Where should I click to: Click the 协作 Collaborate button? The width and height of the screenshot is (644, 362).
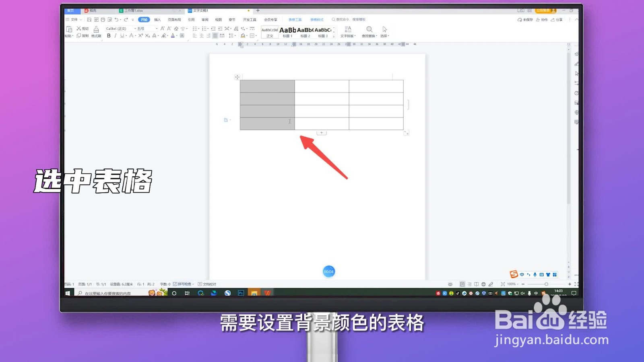click(x=542, y=19)
